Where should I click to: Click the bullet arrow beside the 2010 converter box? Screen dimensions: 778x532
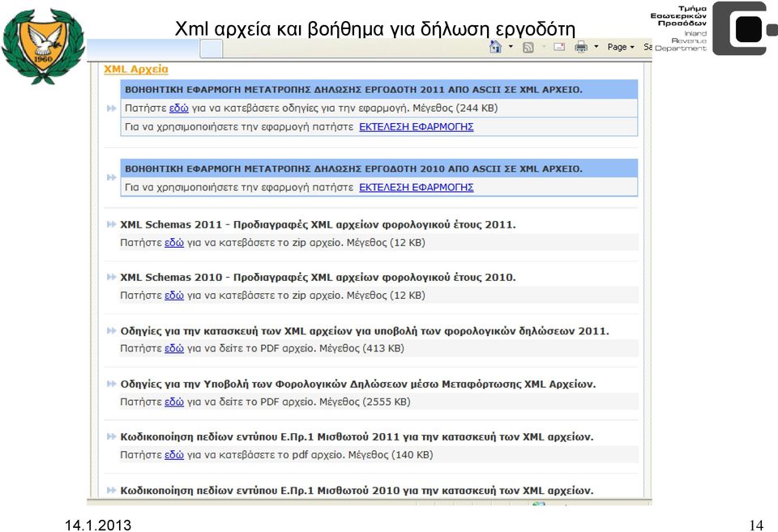112,177
